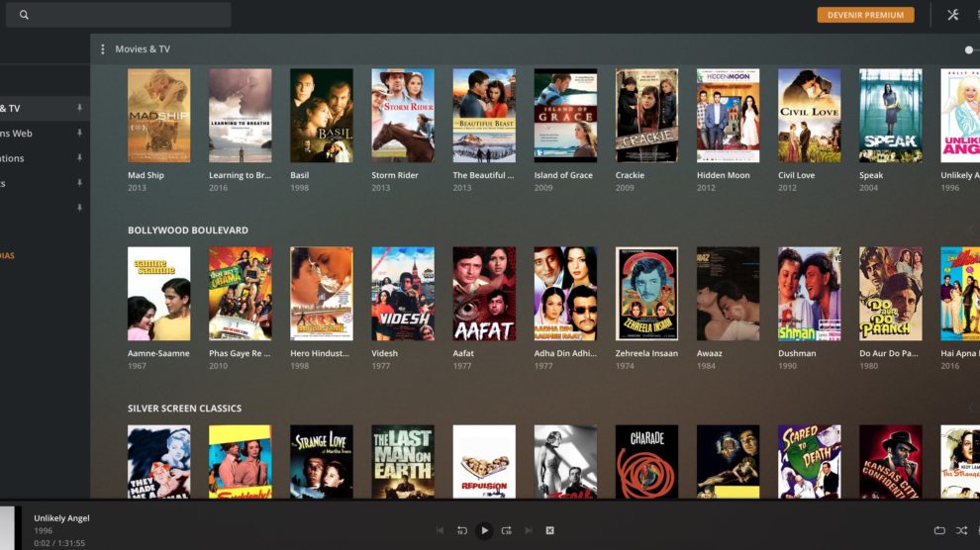980x550 pixels.
Task: Toggle repeat mode in player bar
Action: point(939,530)
